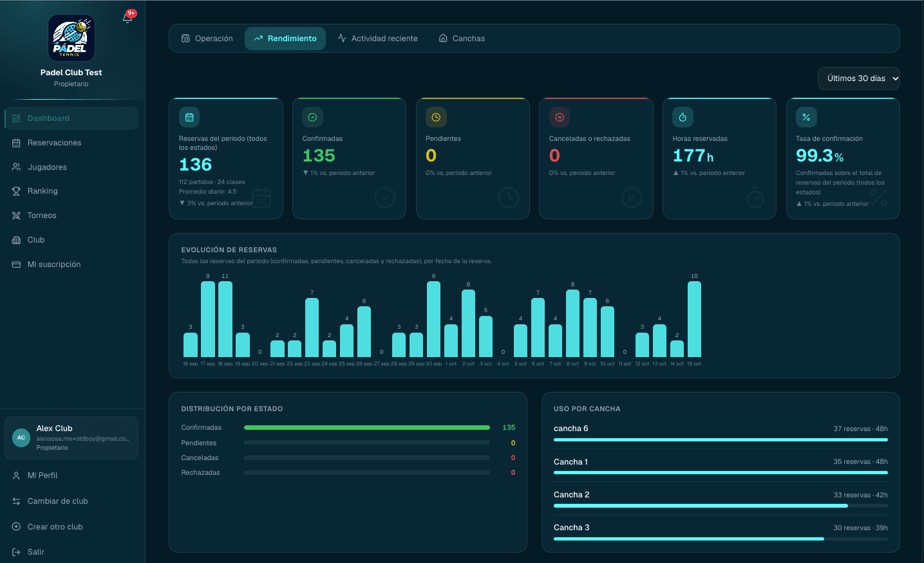This screenshot has height=563, width=924.
Task: Select the 15 oct bar in chart
Action: tap(694, 319)
